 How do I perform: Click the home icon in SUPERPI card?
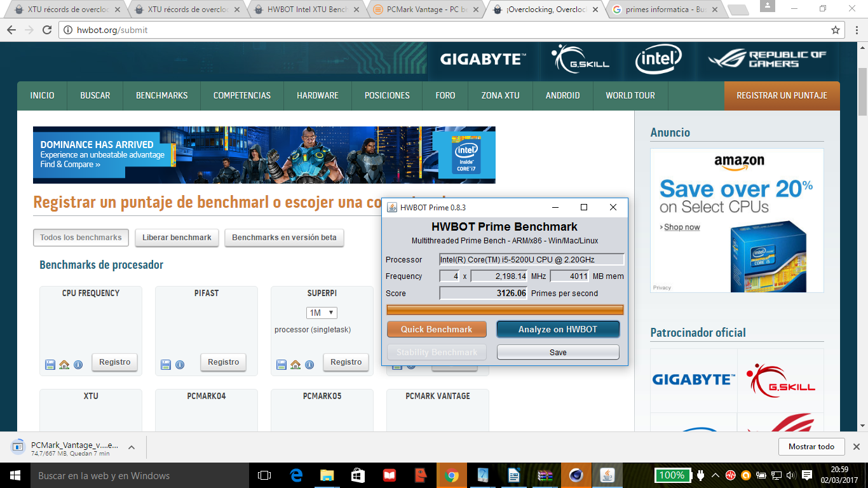click(x=295, y=365)
